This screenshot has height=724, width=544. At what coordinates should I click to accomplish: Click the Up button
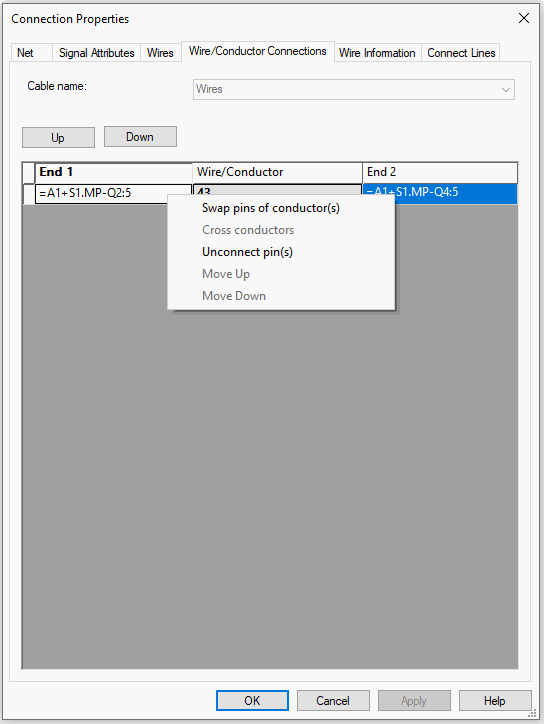point(58,138)
